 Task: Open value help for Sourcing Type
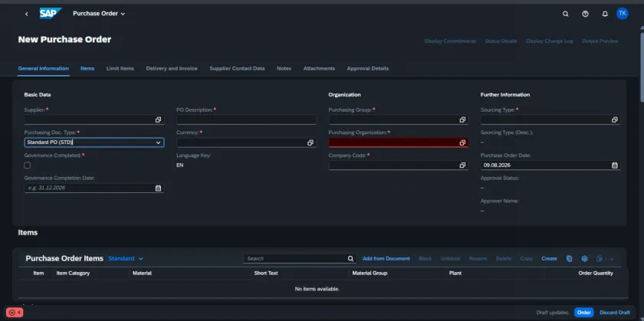614,120
